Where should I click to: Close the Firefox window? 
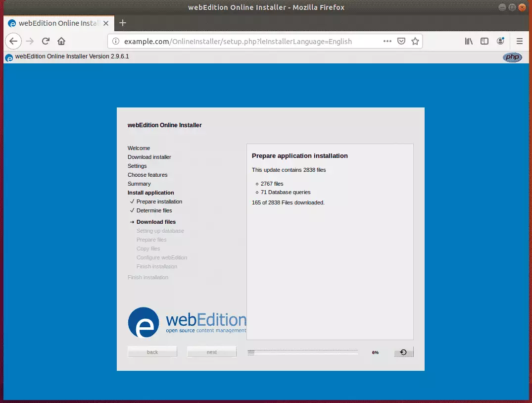522,7
